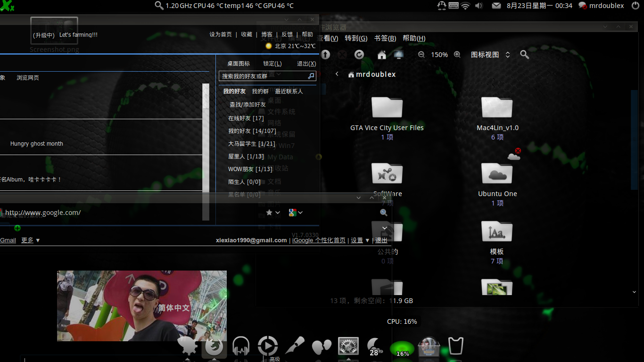Click the 28° weather dock applet
Viewport: 644px width, 362px height.
click(375, 347)
